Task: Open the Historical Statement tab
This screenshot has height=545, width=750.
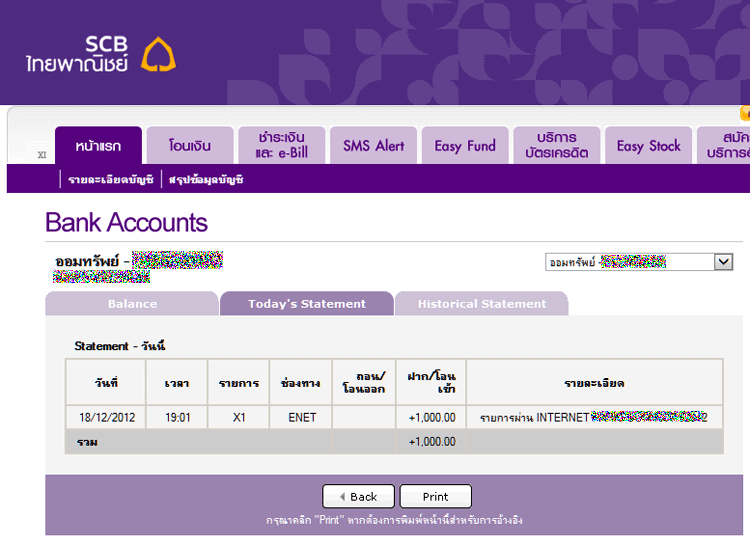Action: [x=481, y=304]
